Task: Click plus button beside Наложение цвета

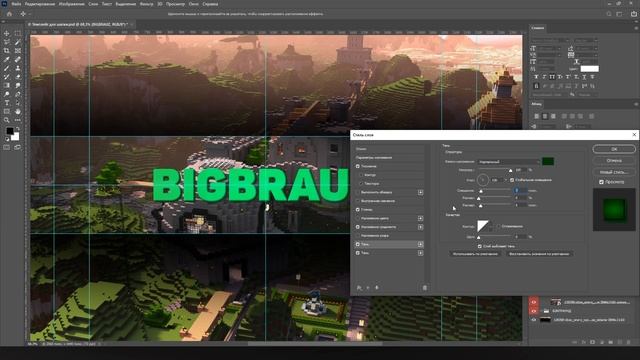Action: 420,218
